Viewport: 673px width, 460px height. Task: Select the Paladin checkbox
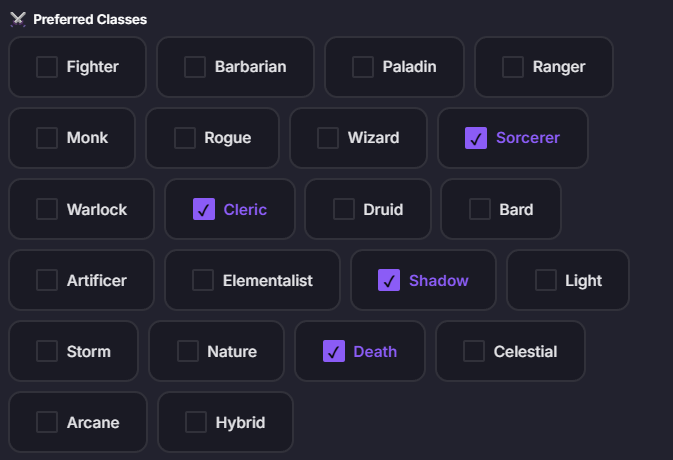(x=363, y=67)
